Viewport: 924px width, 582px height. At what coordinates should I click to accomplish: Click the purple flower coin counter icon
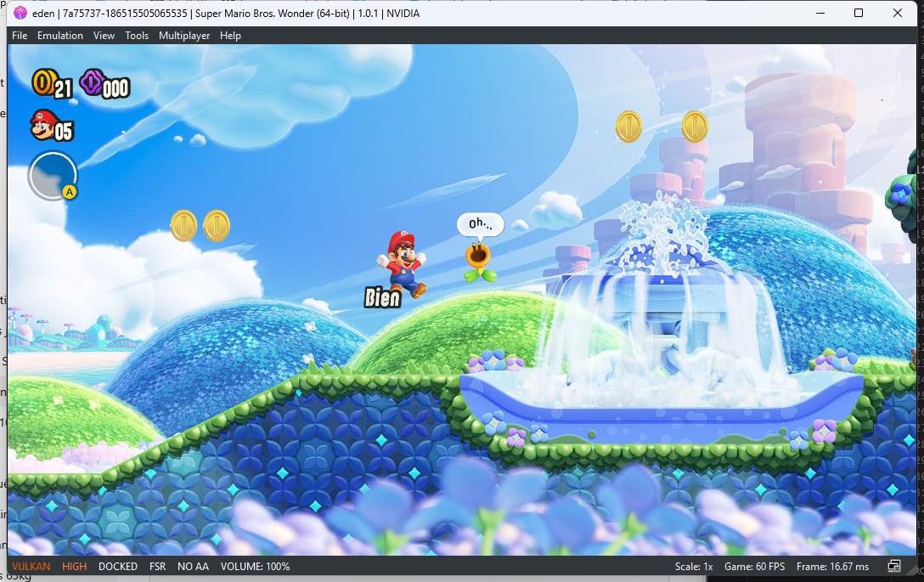[x=92, y=82]
